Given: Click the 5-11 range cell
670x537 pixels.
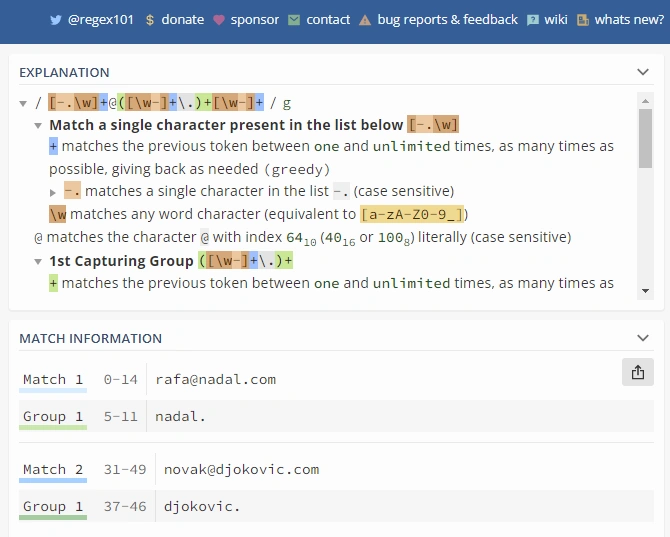Looking at the screenshot, I should [x=120, y=416].
